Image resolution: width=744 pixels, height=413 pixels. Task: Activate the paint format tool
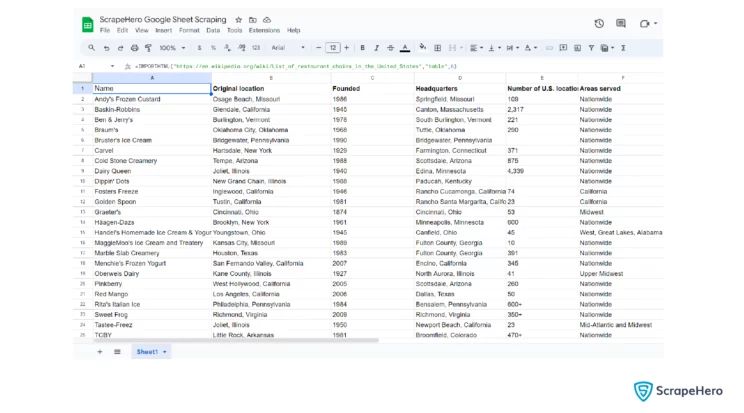tap(149, 48)
